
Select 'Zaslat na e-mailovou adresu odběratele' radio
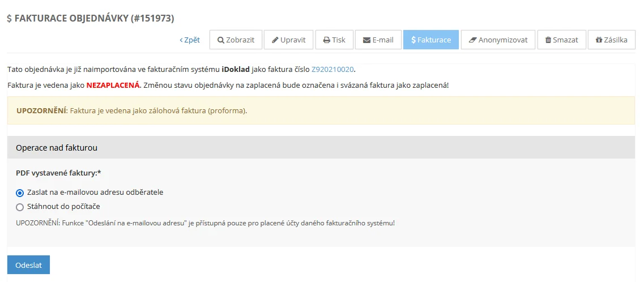[x=20, y=193]
